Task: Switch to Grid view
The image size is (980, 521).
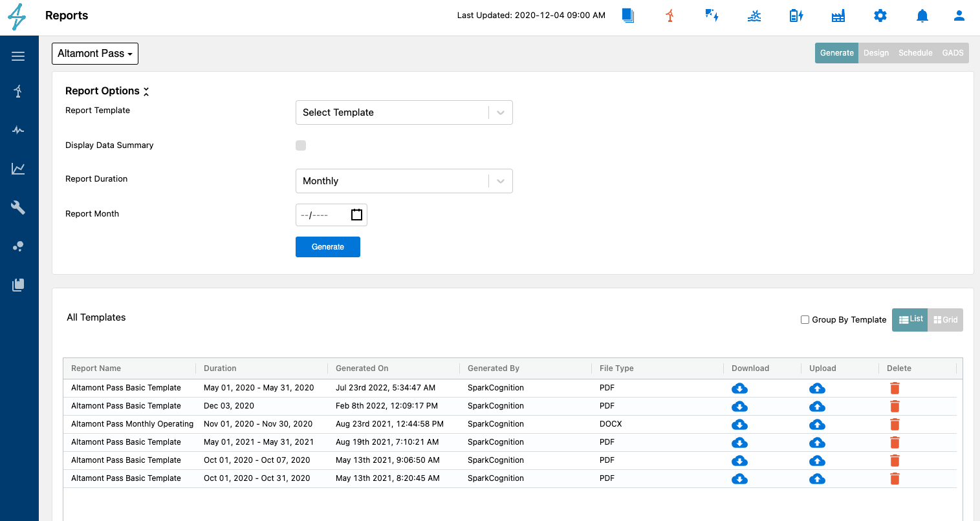Action: point(945,319)
